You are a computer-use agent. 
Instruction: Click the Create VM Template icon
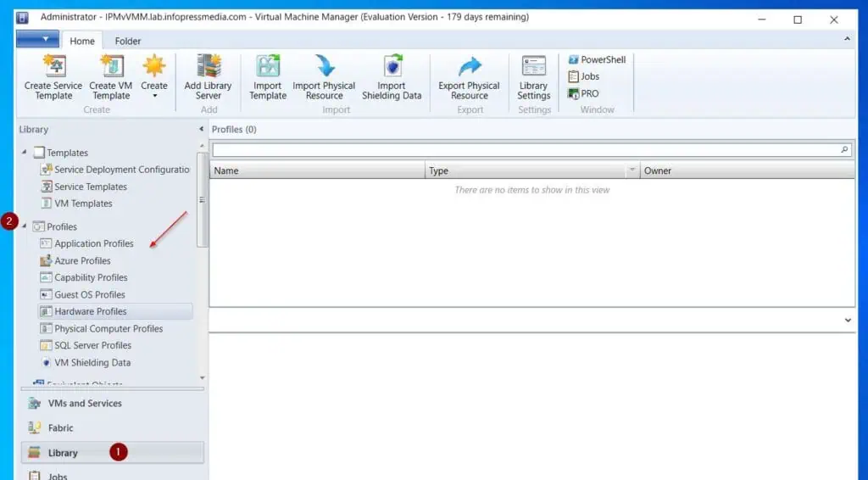point(111,66)
